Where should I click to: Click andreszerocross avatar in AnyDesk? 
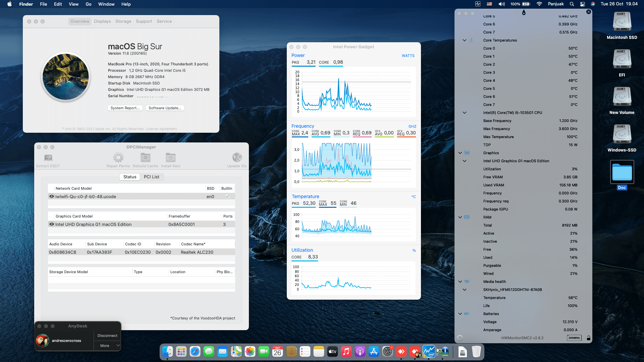click(x=43, y=341)
